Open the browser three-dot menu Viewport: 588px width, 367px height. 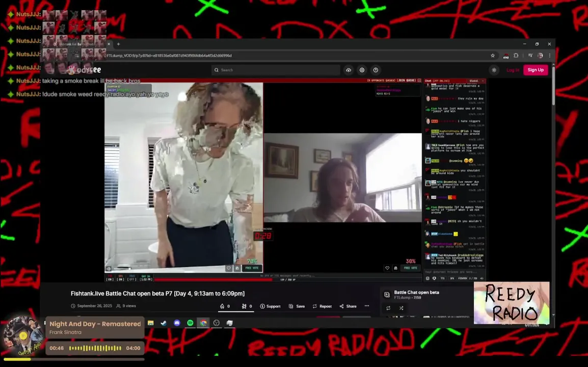coord(549,56)
